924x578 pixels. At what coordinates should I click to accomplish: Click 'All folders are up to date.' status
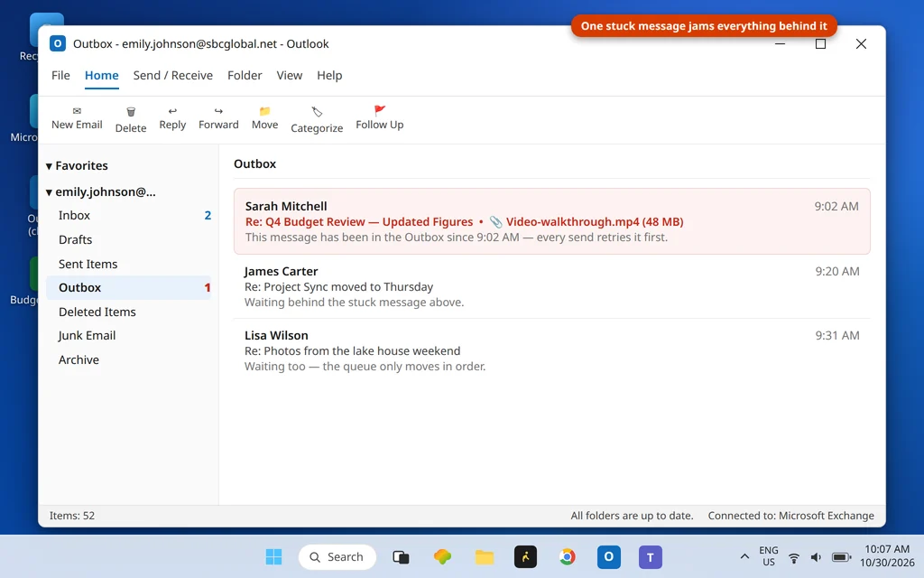(x=632, y=516)
